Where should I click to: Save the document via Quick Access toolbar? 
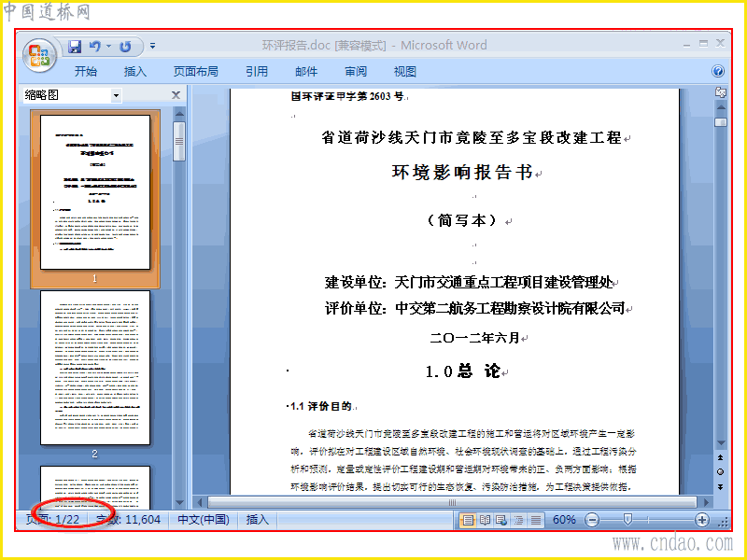[75, 46]
